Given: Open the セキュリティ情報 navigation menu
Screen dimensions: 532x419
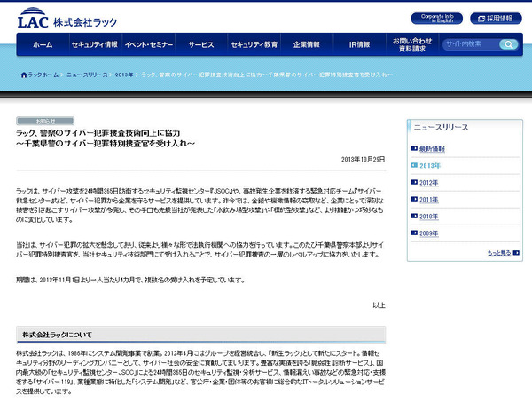Looking at the screenshot, I should pyautogui.click(x=94, y=44).
